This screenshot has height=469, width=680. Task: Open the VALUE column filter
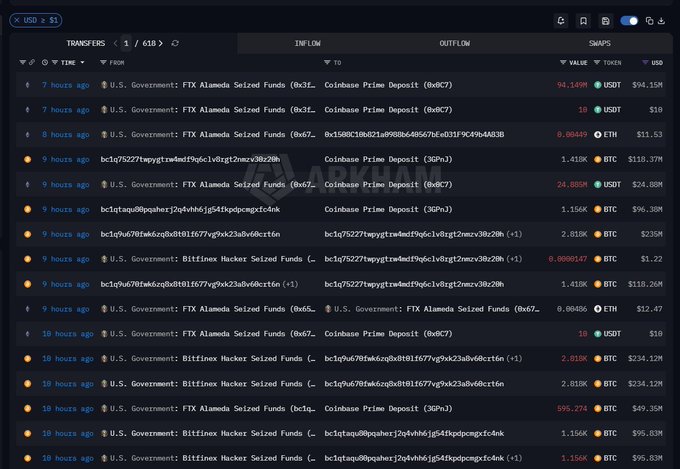tap(563, 62)
